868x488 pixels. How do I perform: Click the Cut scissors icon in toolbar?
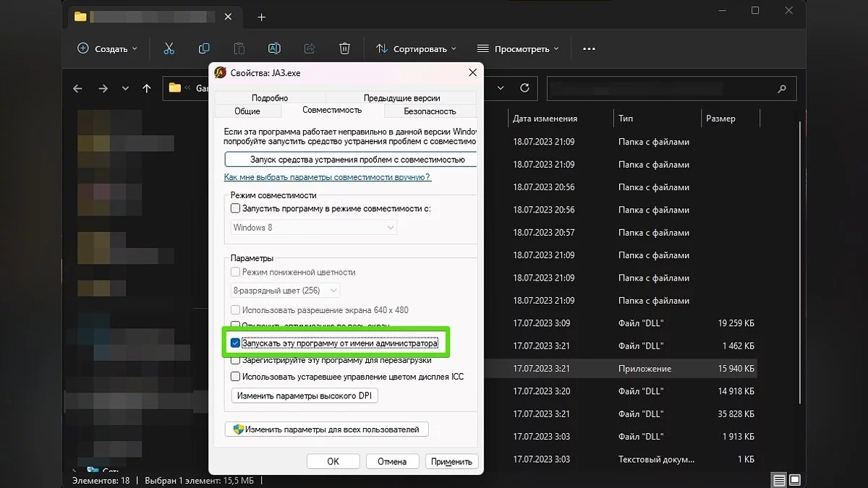(x=169, y=48)
